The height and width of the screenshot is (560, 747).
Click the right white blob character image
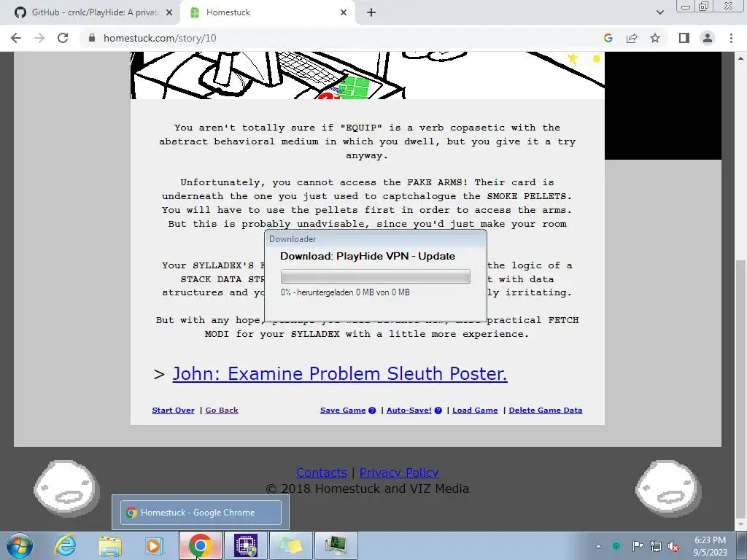pos(668,488)
